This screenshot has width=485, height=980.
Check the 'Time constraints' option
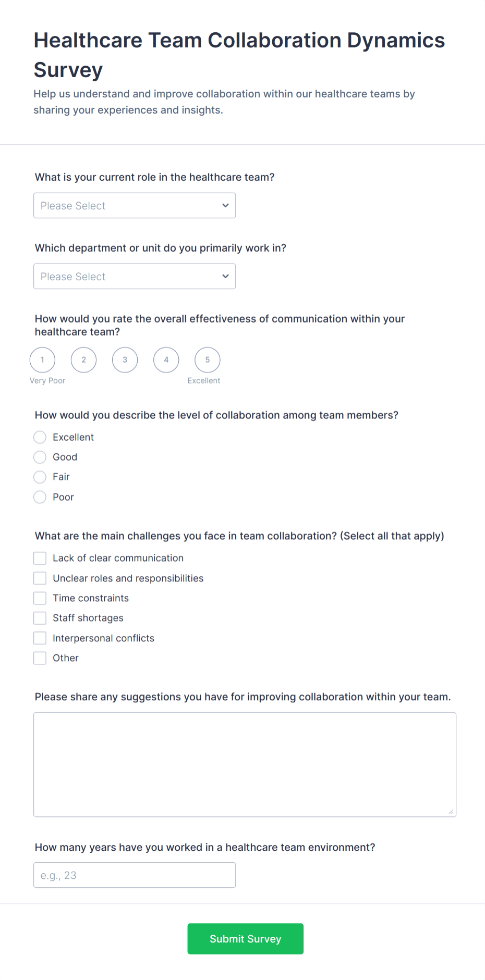click(40, 598)
